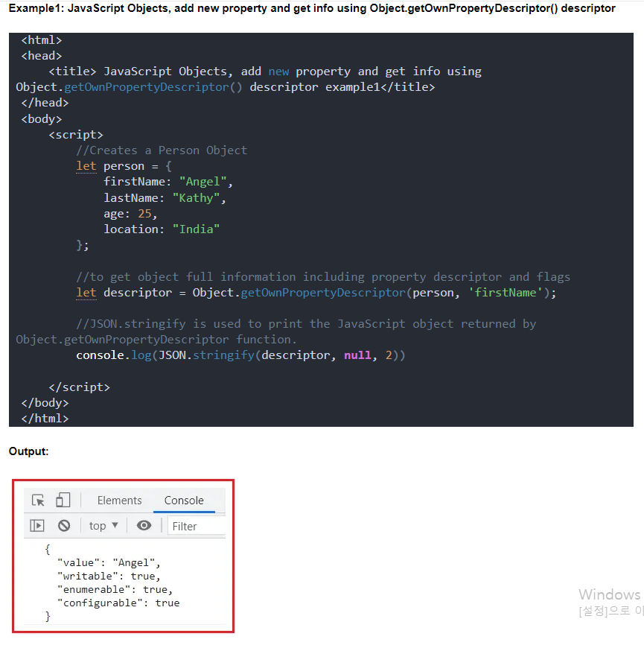Click the closing </html> tag
This screenshot has height=651, width=644.
(x=45, y=419)
